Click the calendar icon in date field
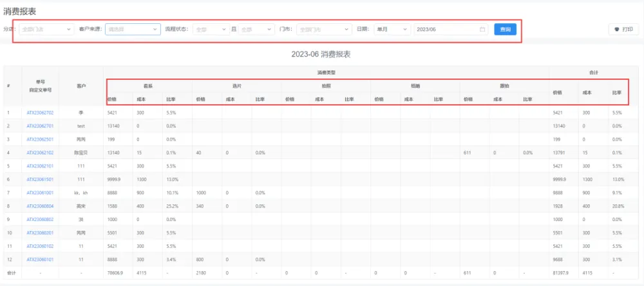The height and width of the screenshot is (286, 644). pyautogui.click(x=482, y=30)
